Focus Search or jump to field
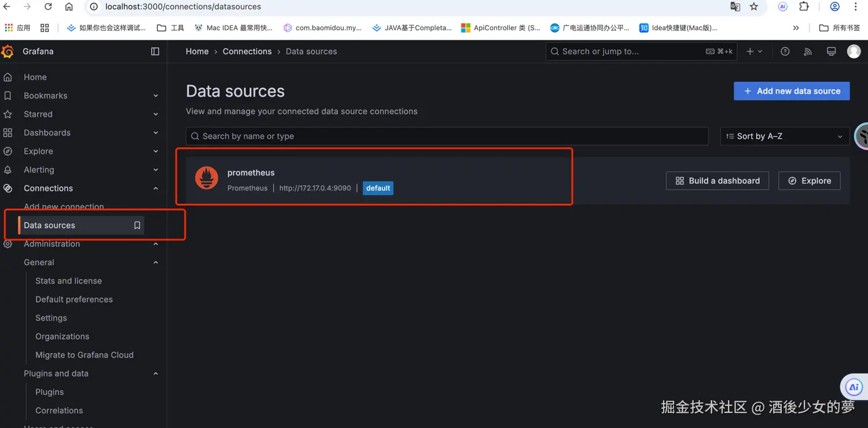868x428 pixels. [642, 52]
